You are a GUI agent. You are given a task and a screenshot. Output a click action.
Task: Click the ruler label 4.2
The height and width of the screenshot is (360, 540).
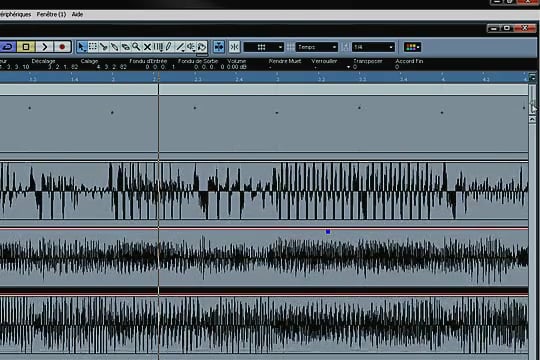click(x=486, y=79)
